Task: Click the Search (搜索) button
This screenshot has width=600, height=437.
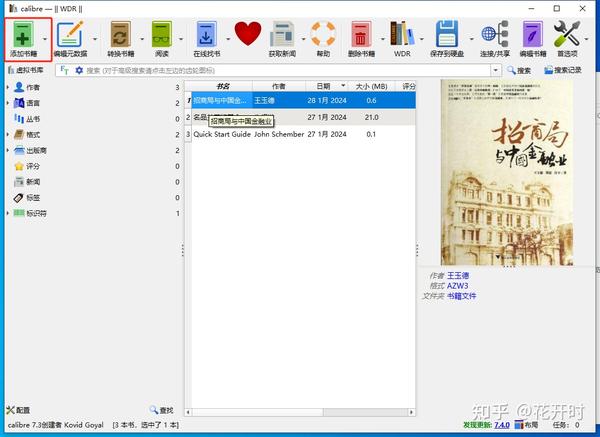Action: [x=519, y=70]
